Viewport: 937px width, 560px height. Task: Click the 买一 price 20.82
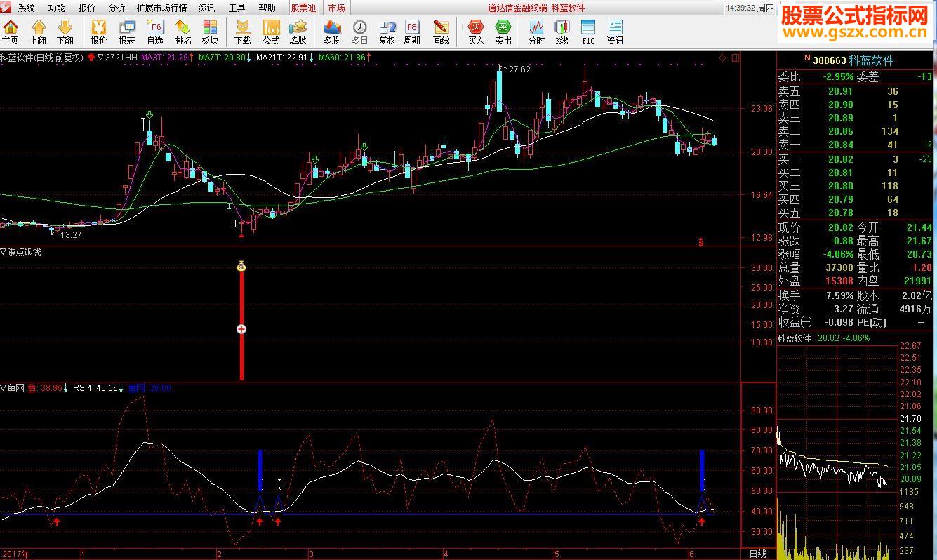tap(840, 159)
